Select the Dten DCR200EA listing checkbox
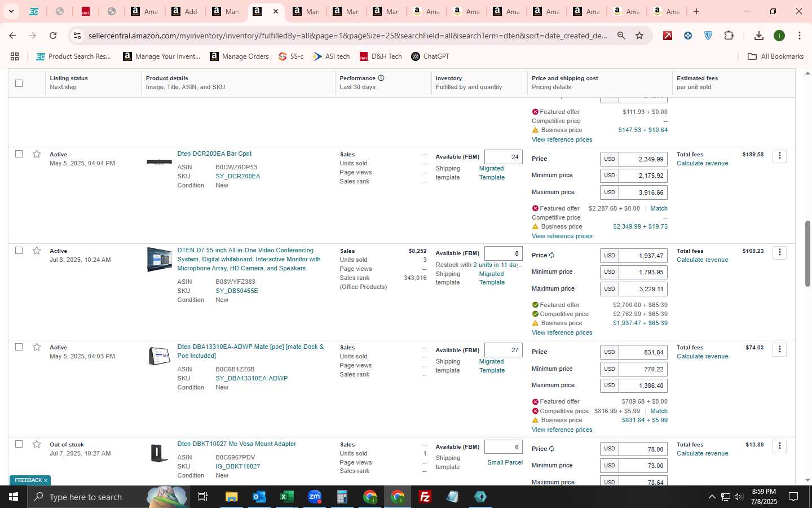Screen dimensions: 812x508 (x=19, y=154)
